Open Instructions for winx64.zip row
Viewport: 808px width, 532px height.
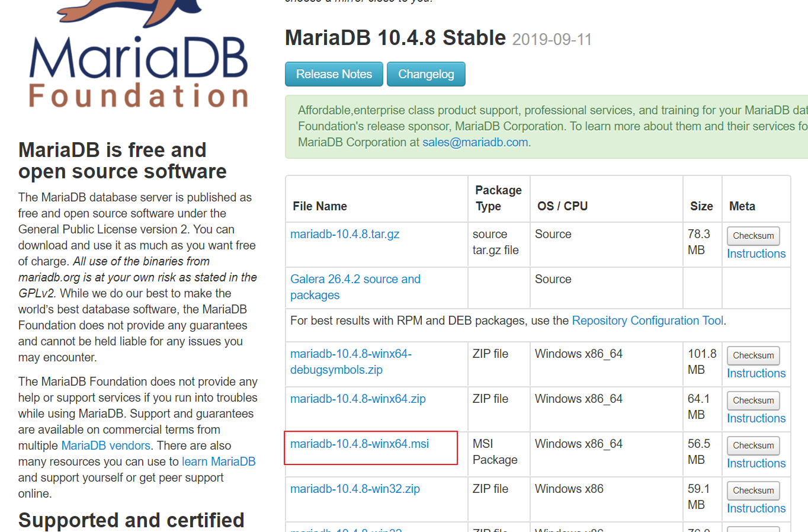(756, 418)
